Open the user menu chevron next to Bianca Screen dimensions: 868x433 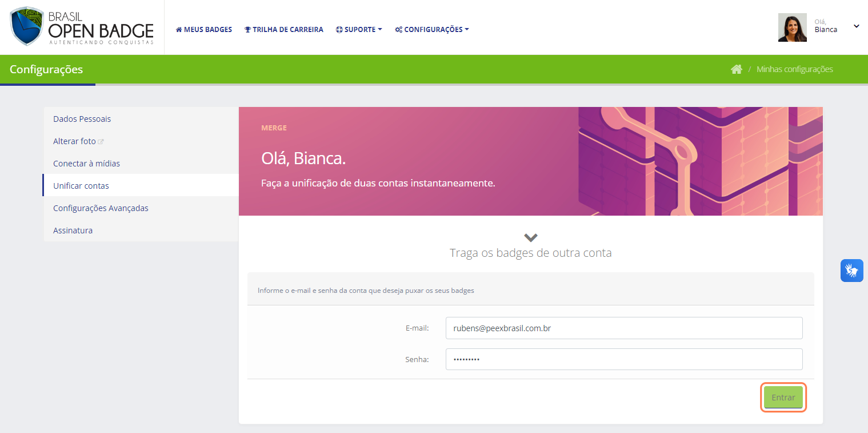click(856, 26)
